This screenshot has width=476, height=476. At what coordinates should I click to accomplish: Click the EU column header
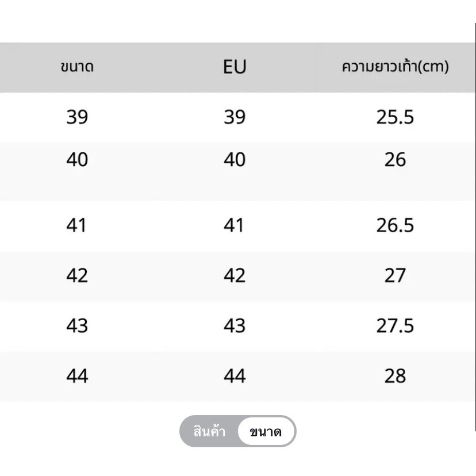(x=235, y=67)
